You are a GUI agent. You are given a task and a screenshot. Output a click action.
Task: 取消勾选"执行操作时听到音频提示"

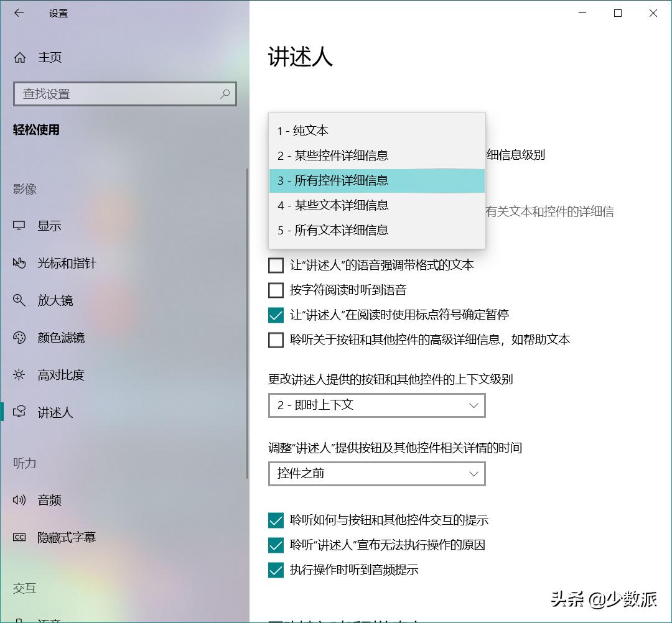coord(276,570)
